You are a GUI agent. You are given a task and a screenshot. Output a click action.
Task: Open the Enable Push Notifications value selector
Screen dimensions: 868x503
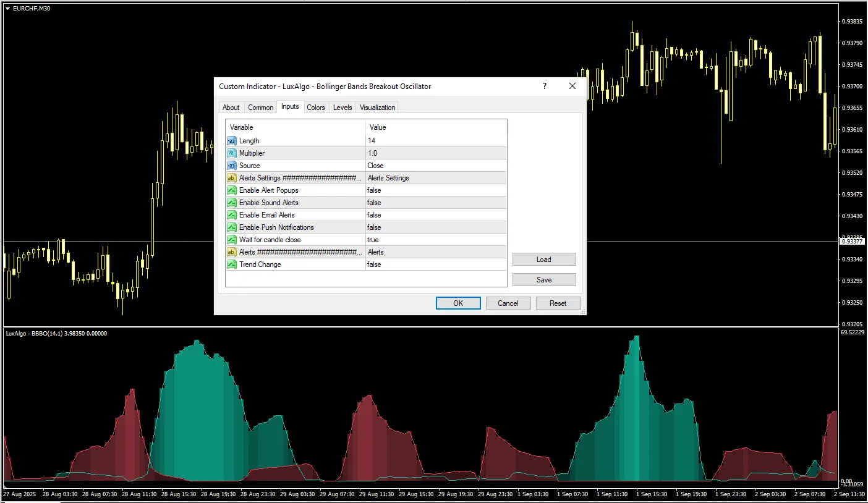point(433,227)
